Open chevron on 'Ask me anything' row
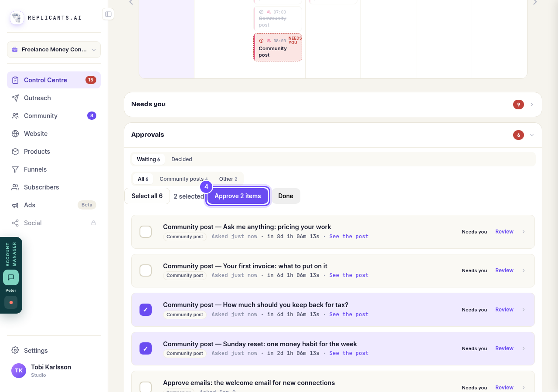This screenshot has height=392, width=558. [x=524, y=232]
